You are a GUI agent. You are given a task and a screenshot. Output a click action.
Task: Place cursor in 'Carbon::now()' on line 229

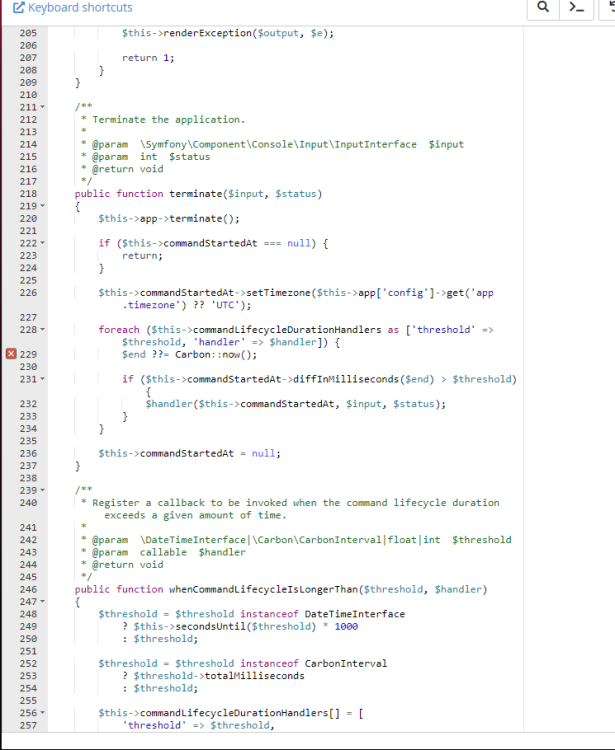coord(205,354)
